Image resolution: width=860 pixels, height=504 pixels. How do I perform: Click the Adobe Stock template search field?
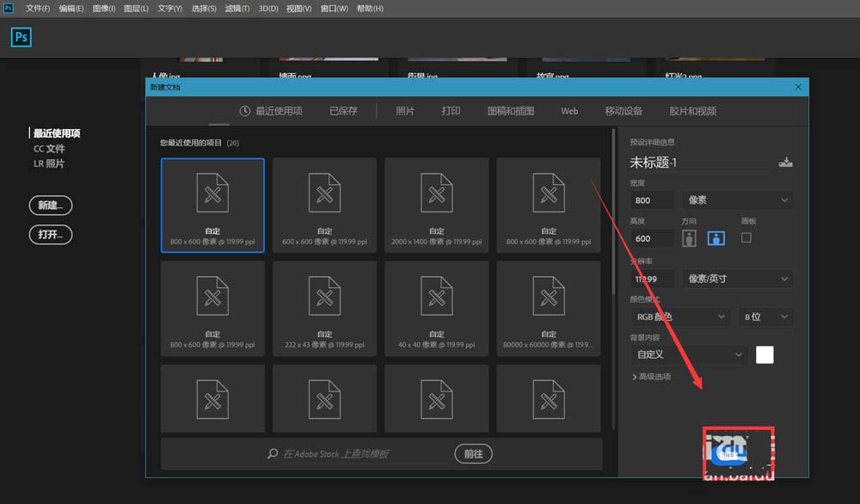[x=365, y=453]
